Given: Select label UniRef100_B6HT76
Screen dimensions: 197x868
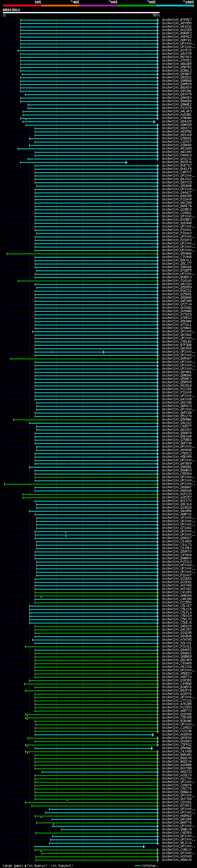Looking at the screenshot, I should 177,822.
